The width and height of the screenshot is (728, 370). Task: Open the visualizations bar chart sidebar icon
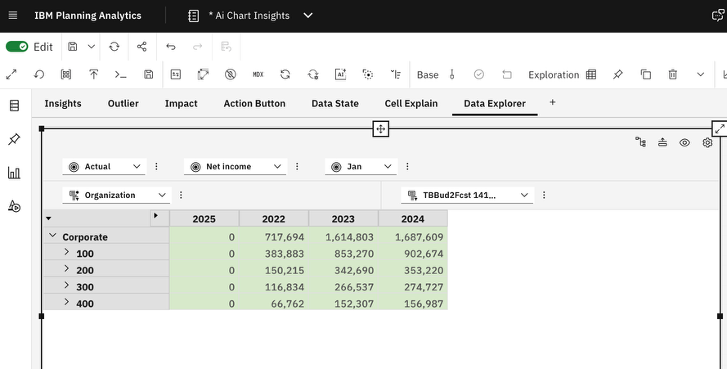point(14,173)
